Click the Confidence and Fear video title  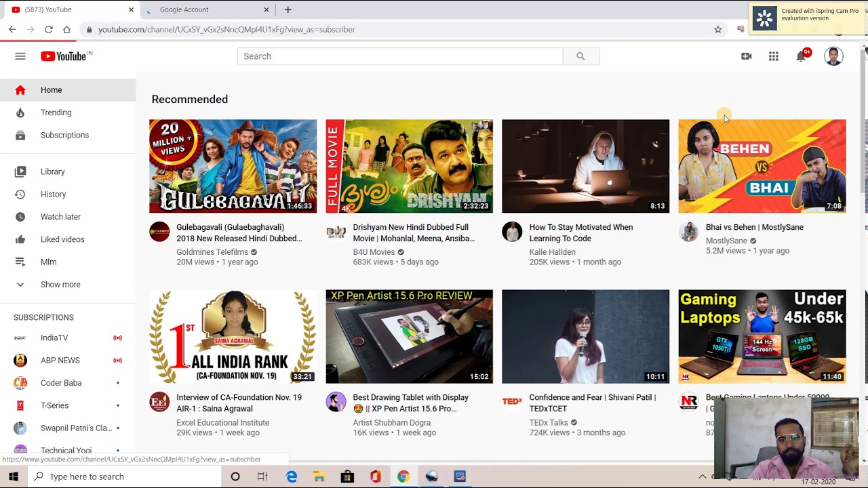click(x=592, y=403)
